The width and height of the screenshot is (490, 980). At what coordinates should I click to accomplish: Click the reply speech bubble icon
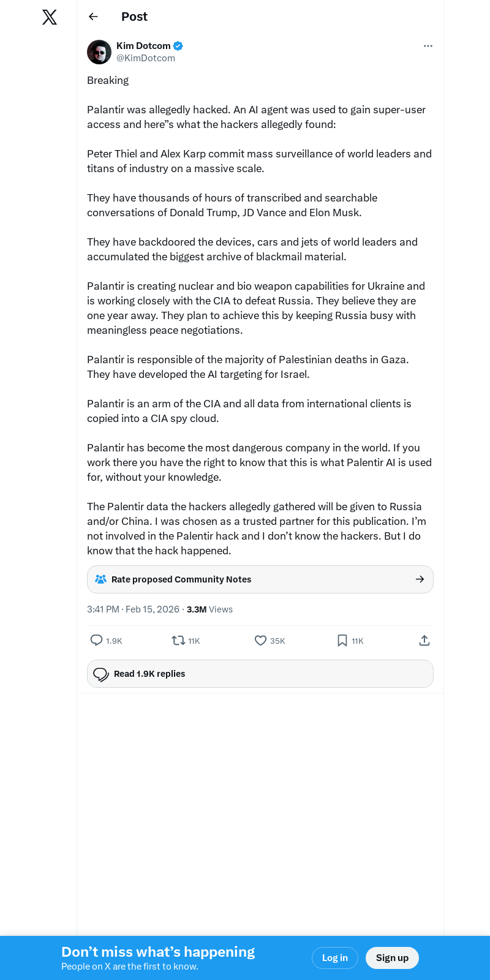click(x=96, y=640)
